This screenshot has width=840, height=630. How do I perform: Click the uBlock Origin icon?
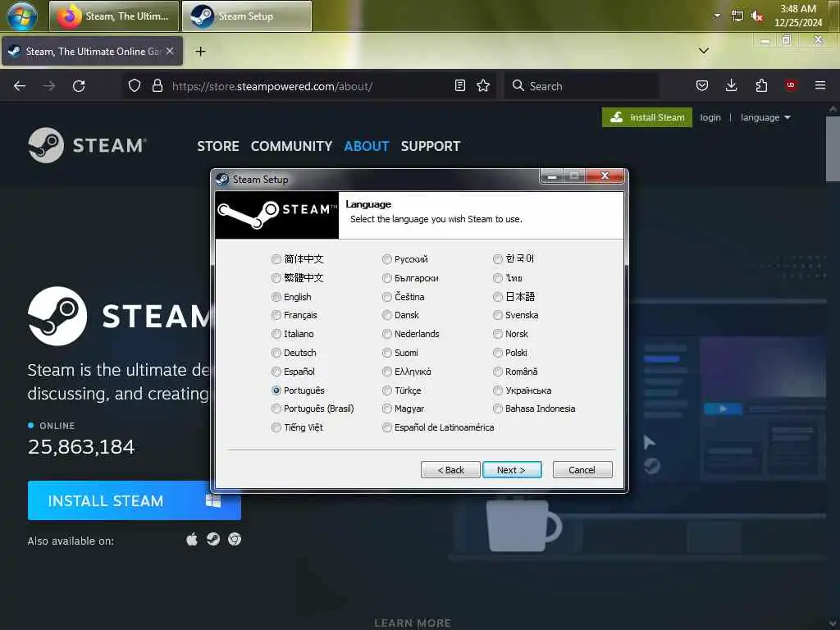791,85
